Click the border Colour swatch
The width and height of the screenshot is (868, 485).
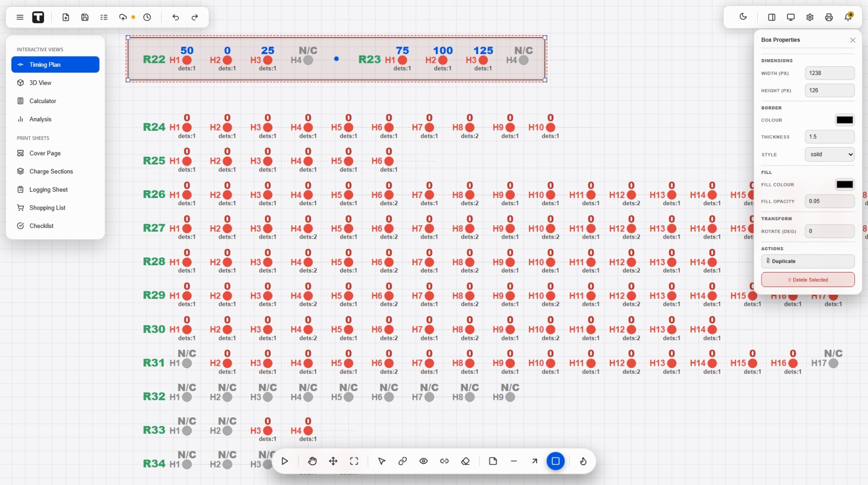tap(844, 120)
